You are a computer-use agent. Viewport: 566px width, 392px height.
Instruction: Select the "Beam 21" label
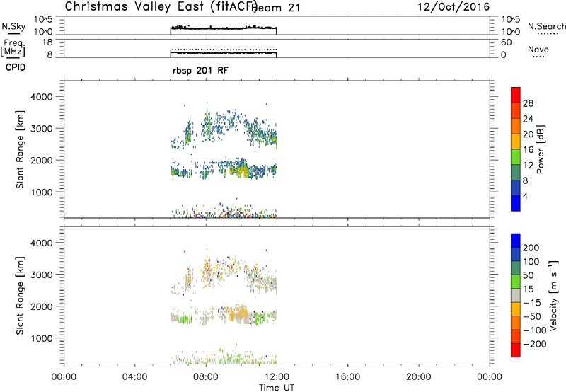pos(276,8)
